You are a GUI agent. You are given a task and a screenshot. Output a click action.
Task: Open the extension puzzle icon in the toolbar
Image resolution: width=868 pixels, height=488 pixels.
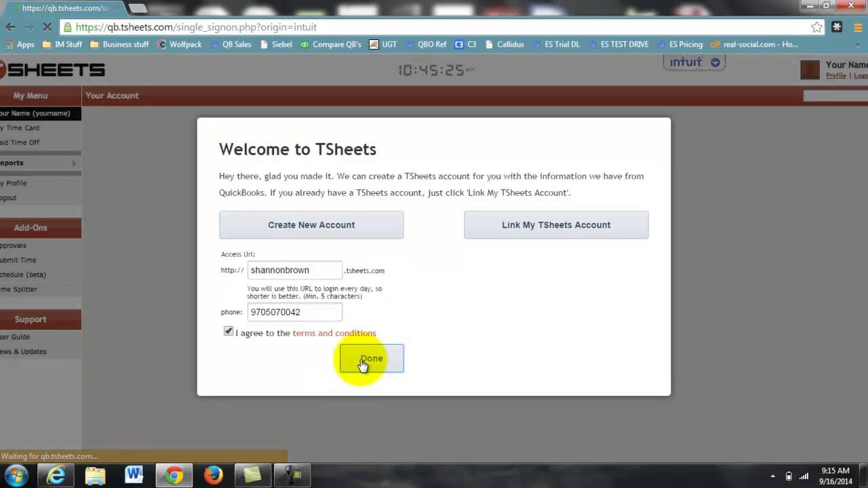837,27
